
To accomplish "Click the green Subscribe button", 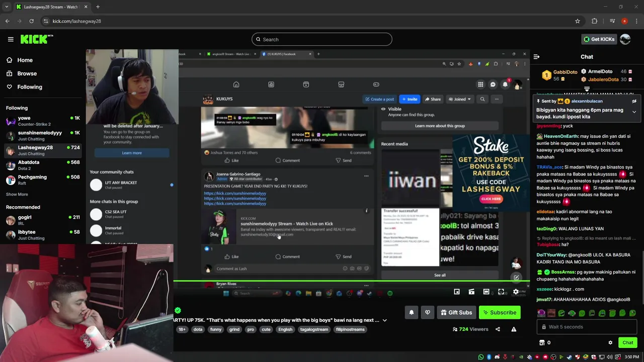I will coord(500,312).
